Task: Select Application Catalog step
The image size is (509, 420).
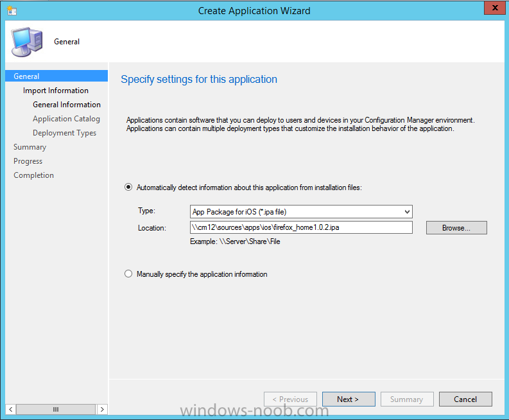Action: (x=66, y=119)
